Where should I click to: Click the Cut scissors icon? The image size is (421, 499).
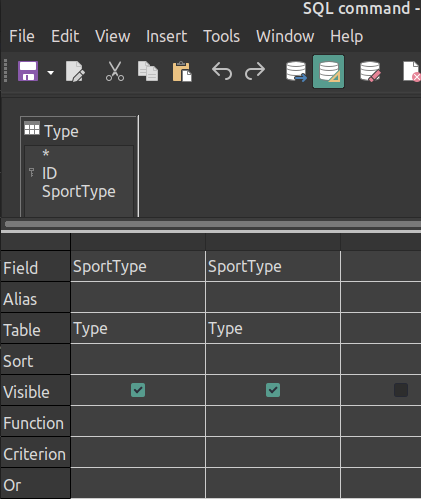pyautogui.click(x=115, y=71)
